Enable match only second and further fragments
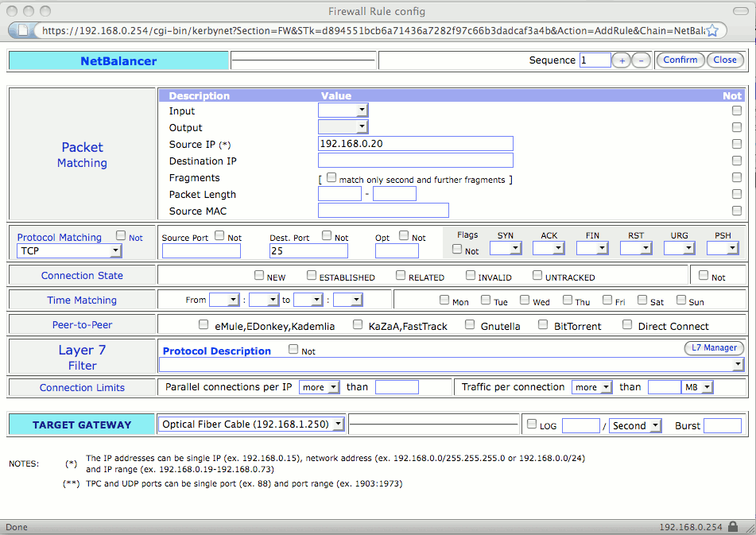Image resolution: width=756 pixels, height=535 pixels. click(x=331, y=178)
